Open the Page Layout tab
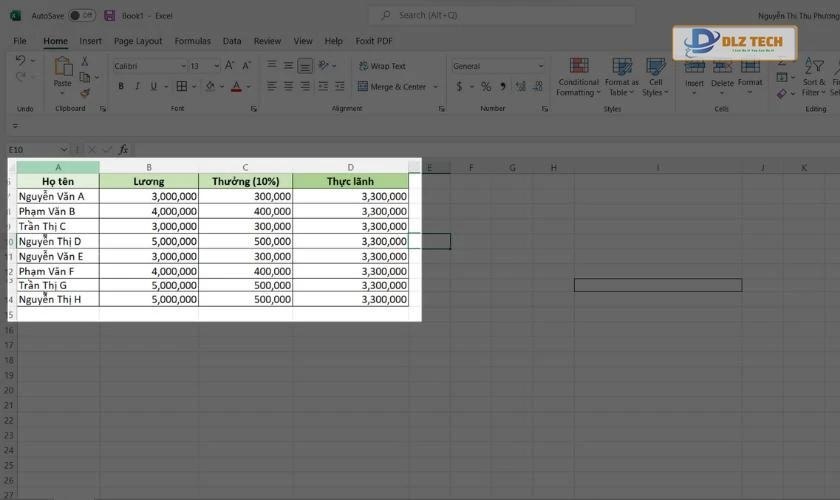840x500 pixels. (138, 41)
